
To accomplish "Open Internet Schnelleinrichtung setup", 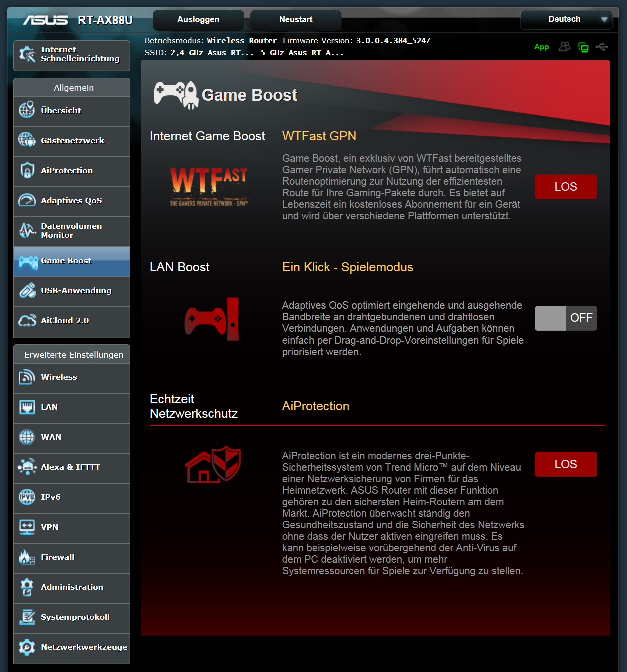I will [72, 56].
